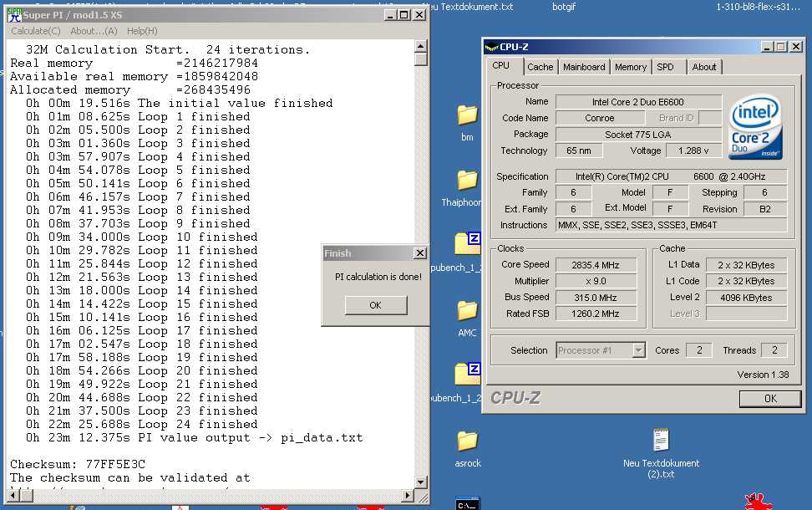Click the Package field Socket 775 LGA
812x510 pixels.
click(x=638, y=135)
